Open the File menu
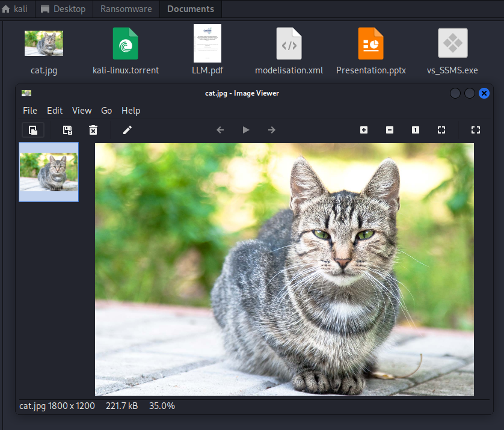Screen dimensions: 504x430 (x=30, y=111)
